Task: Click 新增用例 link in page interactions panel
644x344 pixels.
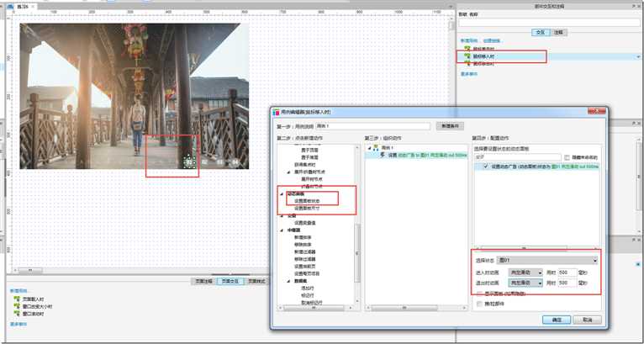Action: point(18,290)
